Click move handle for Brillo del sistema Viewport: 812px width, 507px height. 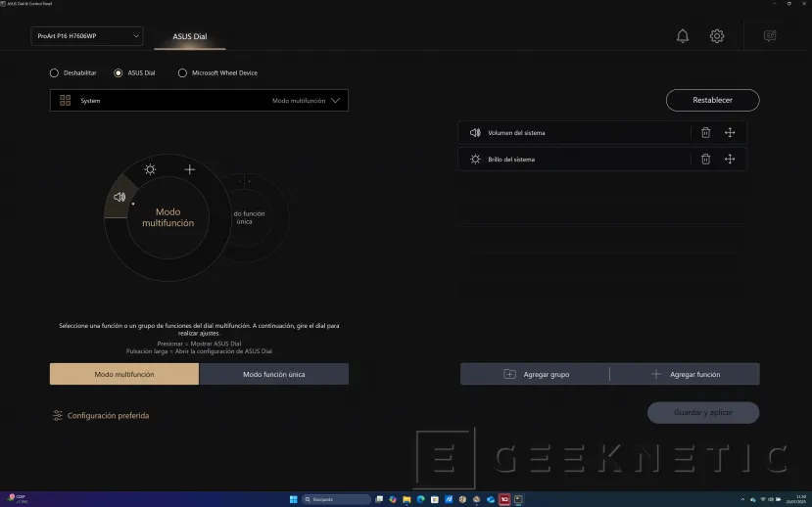(730, 159)
